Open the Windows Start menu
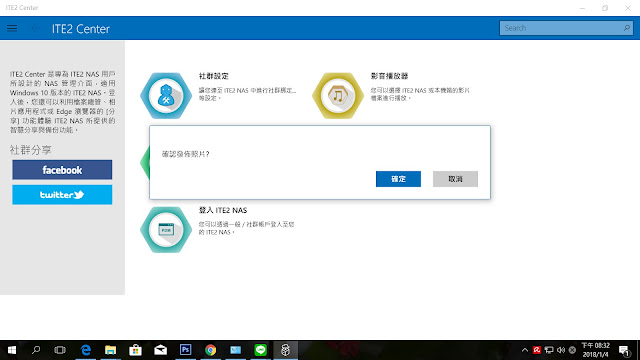Viewport: 640px width, 360px height. (x=12, y=350)
